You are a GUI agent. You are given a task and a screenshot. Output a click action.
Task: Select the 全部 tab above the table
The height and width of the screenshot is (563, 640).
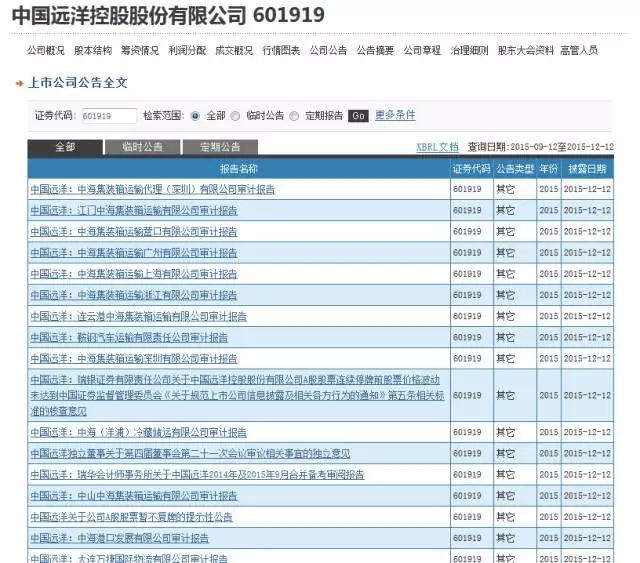pos(64,147)
